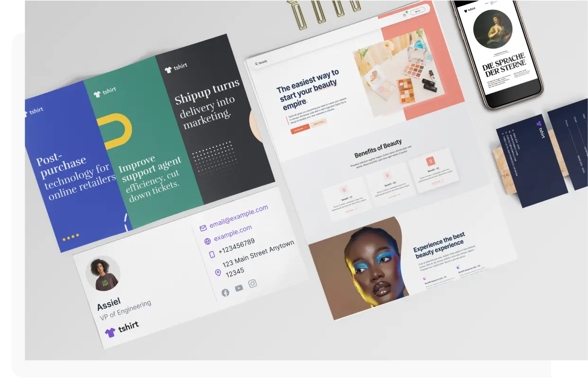Click the orange Get Started button
This screenshot has height=389, width=588.
point(300,128)
